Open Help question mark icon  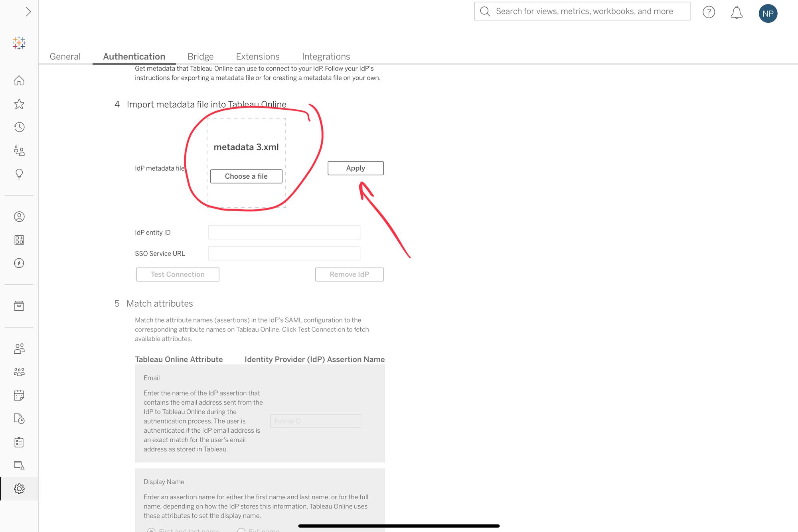click(x=709, y=12)
